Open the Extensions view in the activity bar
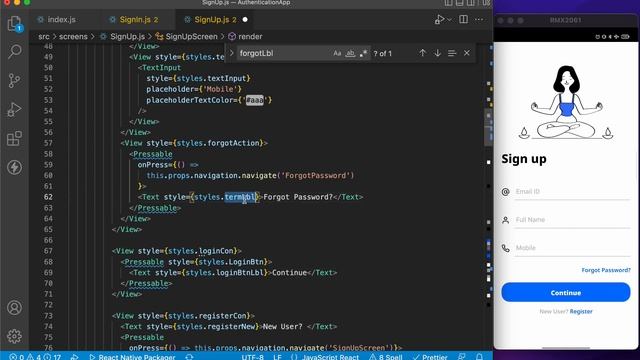 pos(14,138)
